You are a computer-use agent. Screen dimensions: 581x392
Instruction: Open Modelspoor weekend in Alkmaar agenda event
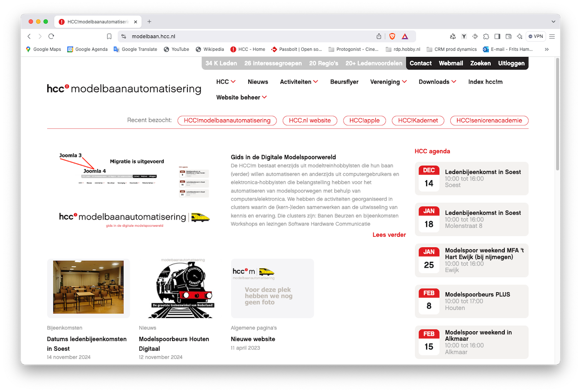pyautogui.click(x=472, y=342)
